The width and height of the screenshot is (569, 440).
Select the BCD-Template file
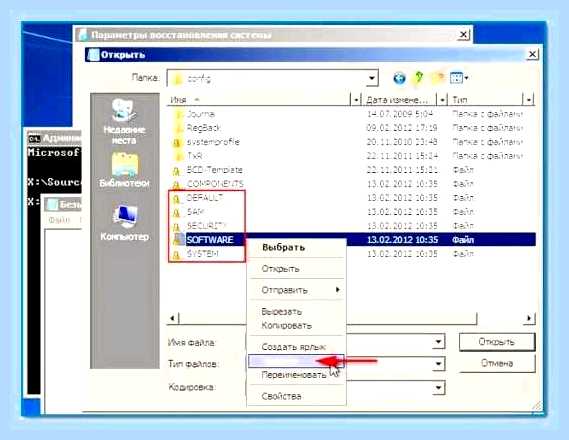point(214,170)
